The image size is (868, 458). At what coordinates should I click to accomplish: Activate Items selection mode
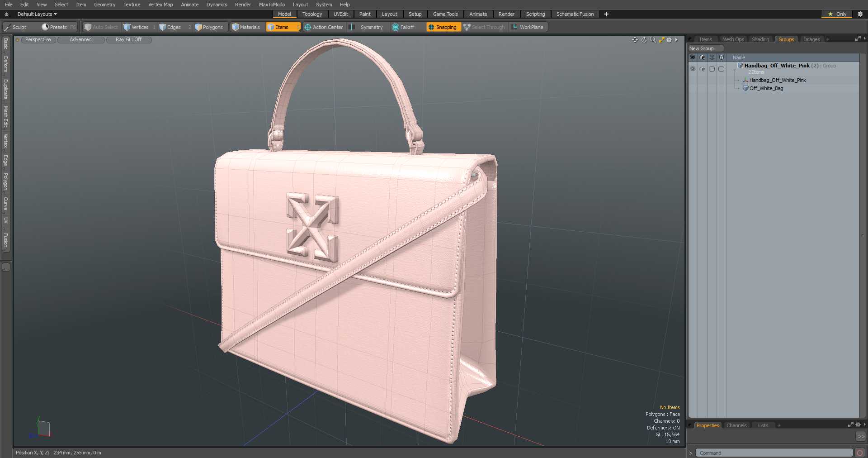pos(283,27)
